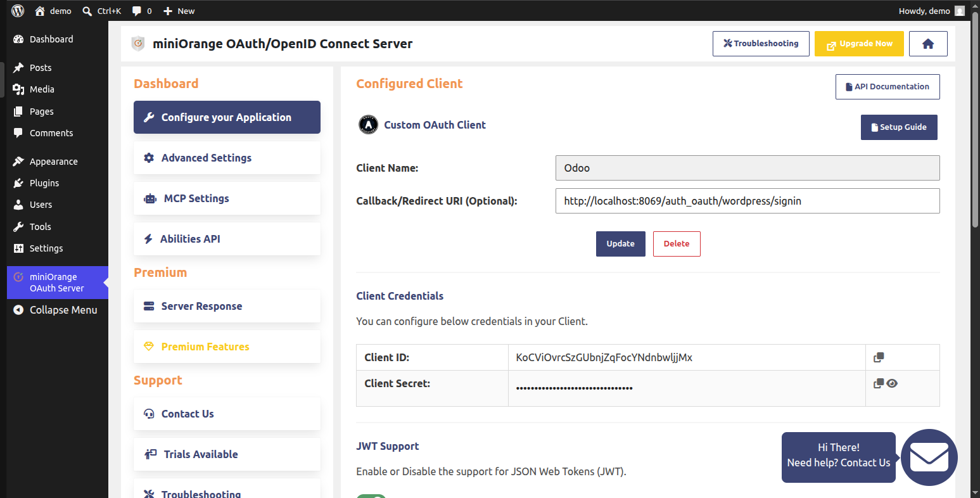The width and height of the screenshot is (980, 498).
Task: Open the comments bubble in admin bar
Action: coord(142,11)
